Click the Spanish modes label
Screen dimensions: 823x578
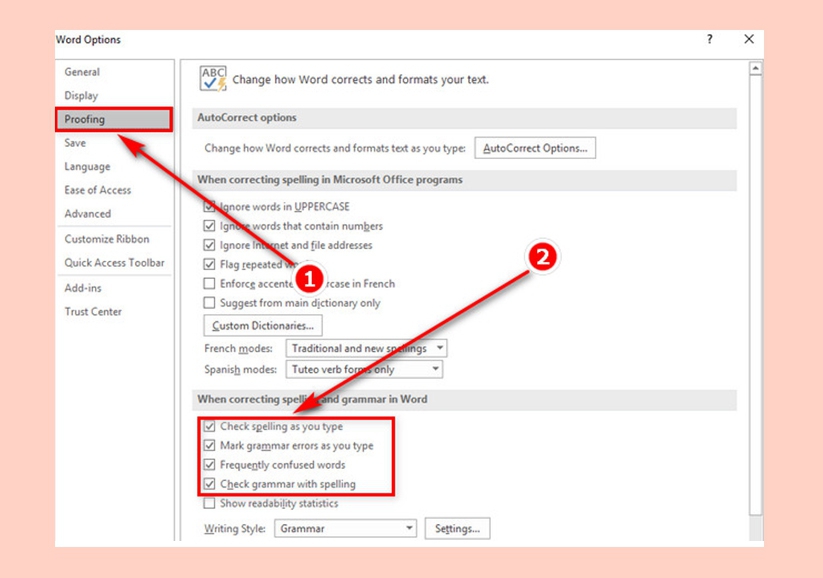pos(240,370)
